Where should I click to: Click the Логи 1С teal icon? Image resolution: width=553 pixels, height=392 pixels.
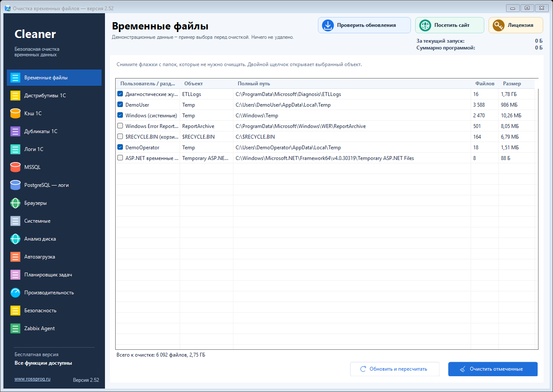(15, 149)
